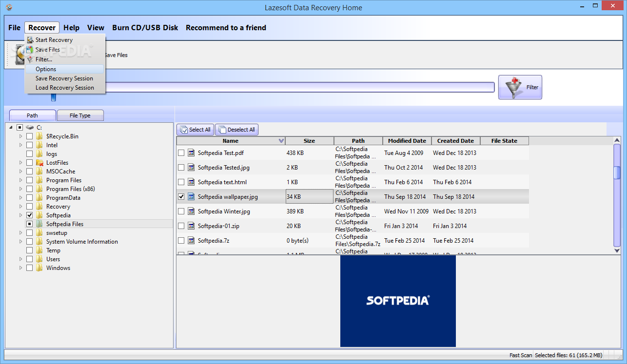The height and width of the screenshot is (364, 627).
Task: Click the Filter funnel icon in Recover menu
Action: (x=30, y=59)
